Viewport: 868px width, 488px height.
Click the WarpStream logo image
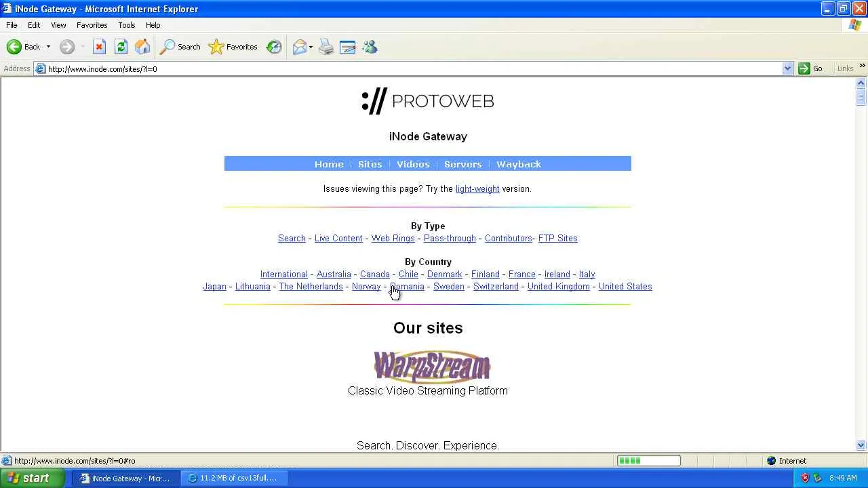432,367
